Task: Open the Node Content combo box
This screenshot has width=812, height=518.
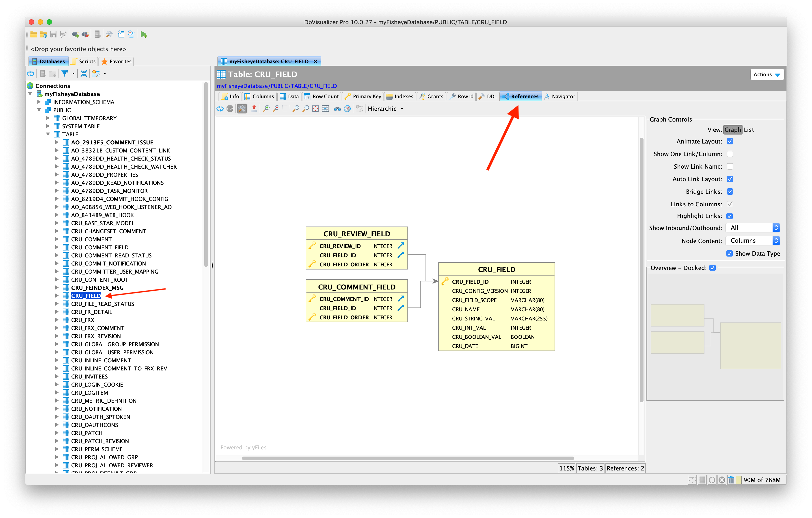Action: tap(753, 241)
